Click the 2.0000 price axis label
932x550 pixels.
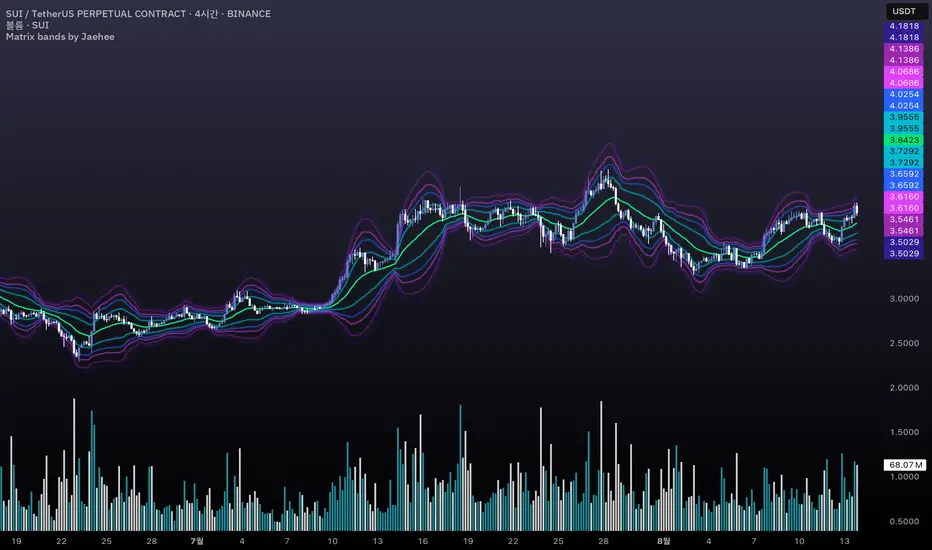coord(904,388)
